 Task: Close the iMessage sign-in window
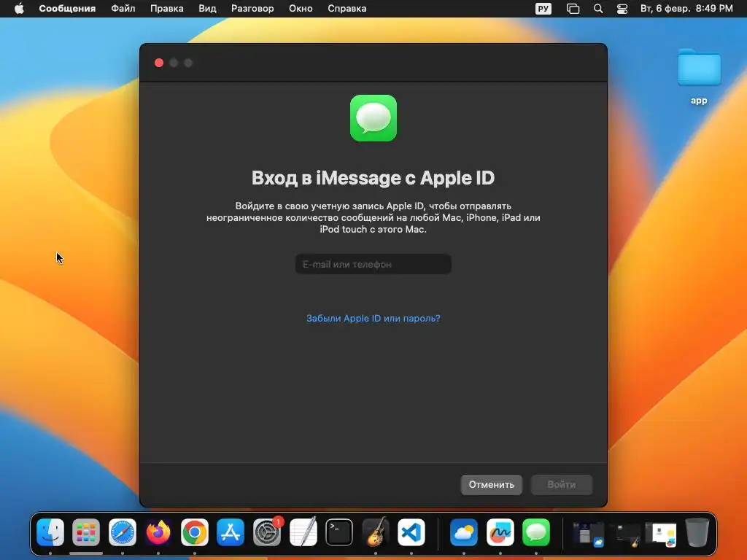tap(159, 63)
